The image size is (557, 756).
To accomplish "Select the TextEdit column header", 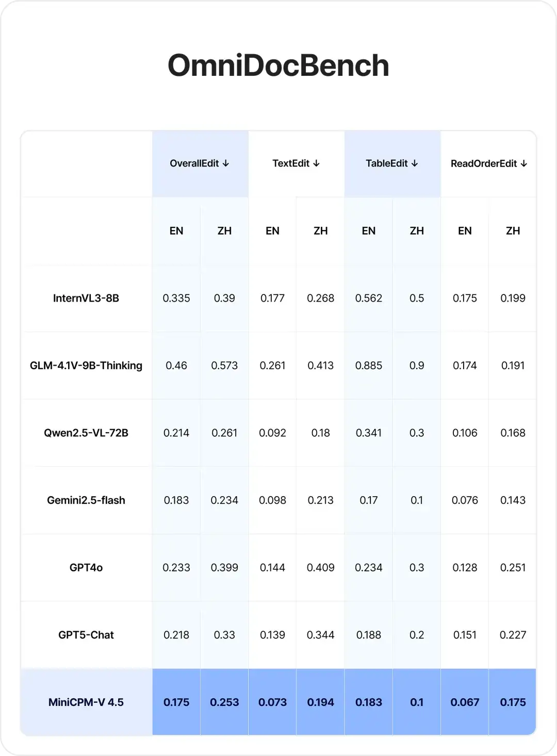I will (297, 163).
